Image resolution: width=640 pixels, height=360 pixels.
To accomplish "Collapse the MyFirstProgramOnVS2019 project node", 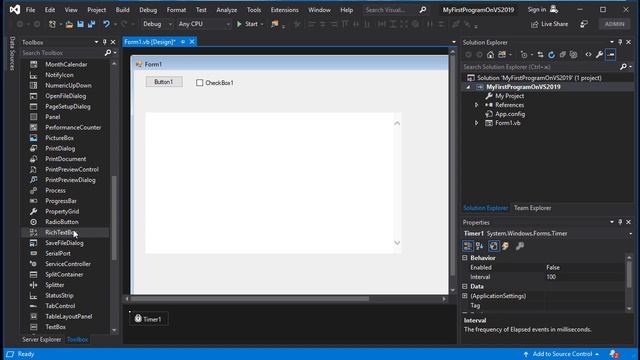I will pos(468,87).
